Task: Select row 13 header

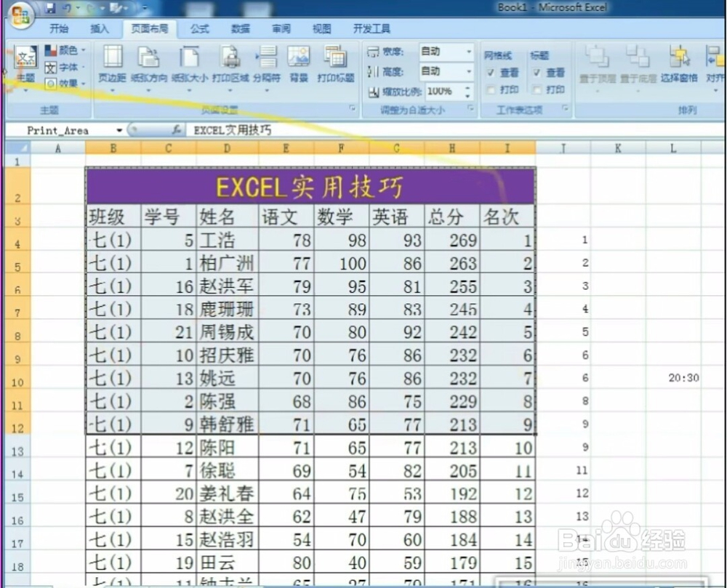Action: pos(17,446)
